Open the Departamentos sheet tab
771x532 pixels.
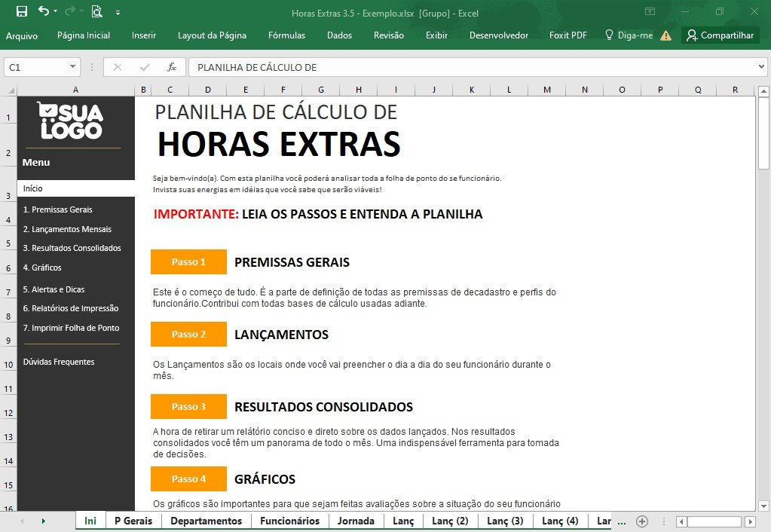click(x=206, y=521)
